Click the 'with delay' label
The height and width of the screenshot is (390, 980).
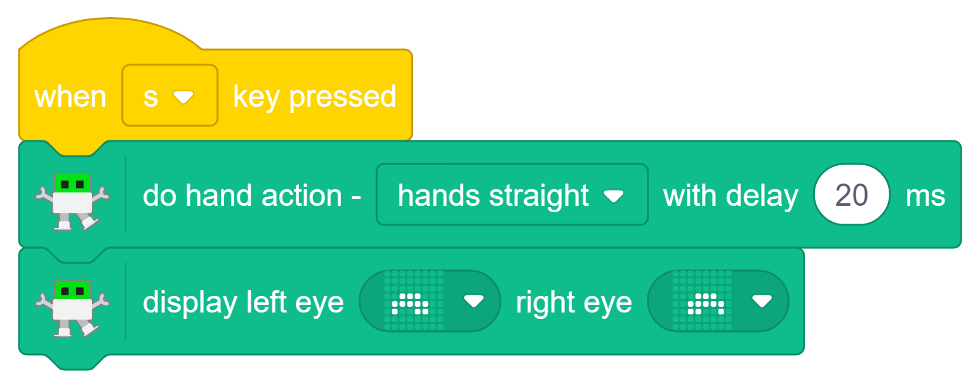point(731,196)
